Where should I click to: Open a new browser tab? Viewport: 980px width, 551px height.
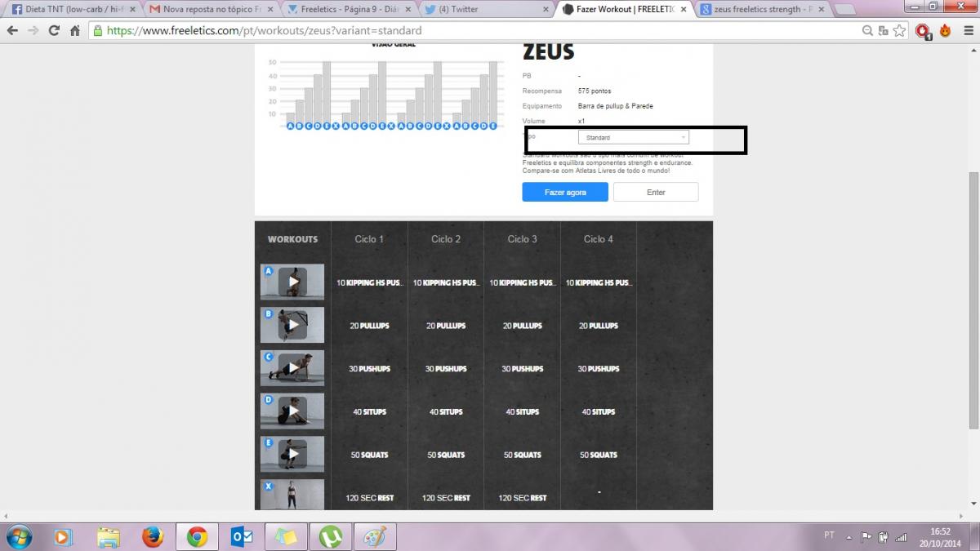coord(845,10)
